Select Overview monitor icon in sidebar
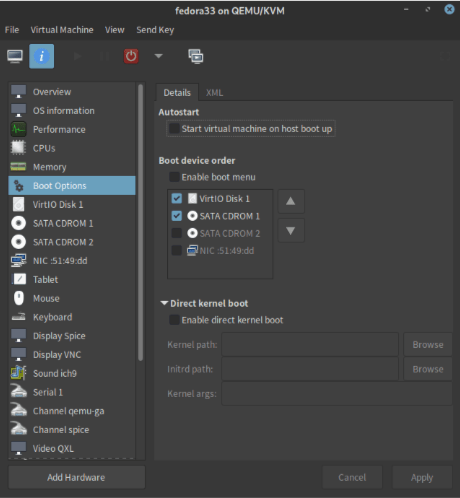This screenshot has height=498, width=460. click(19, 92)
